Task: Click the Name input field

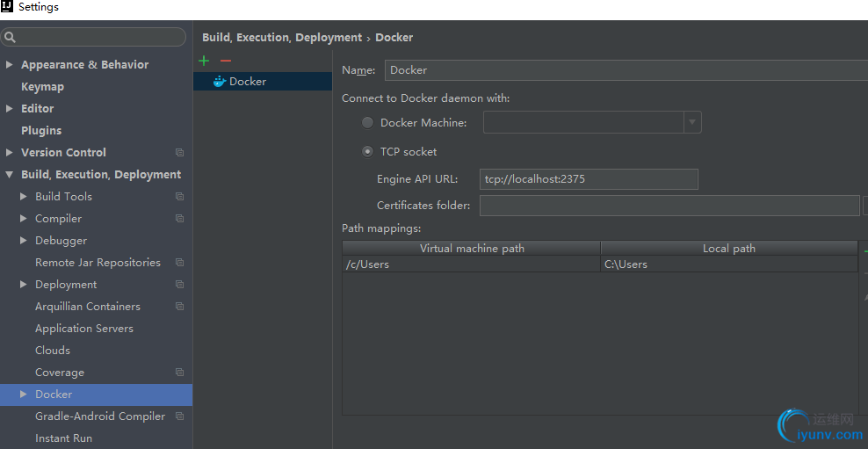Action: [x=626, y=70]
